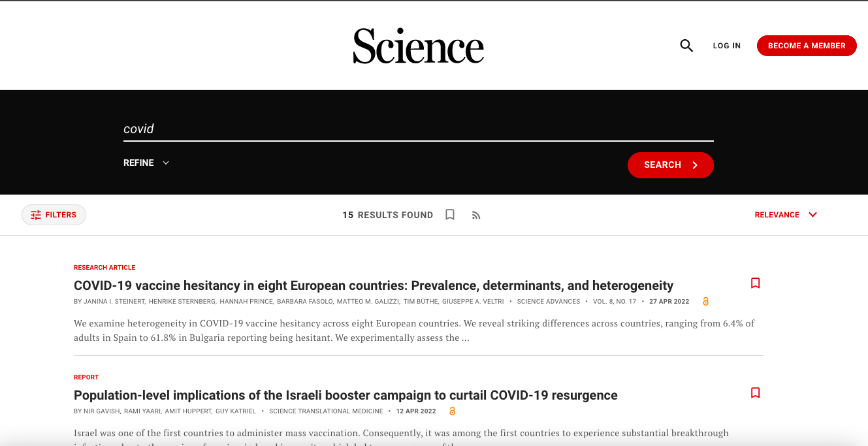Open the Relevance sort dropdown
Viewport: 868px width, 446px height.
pyautogui.click(x=786, y=215)
